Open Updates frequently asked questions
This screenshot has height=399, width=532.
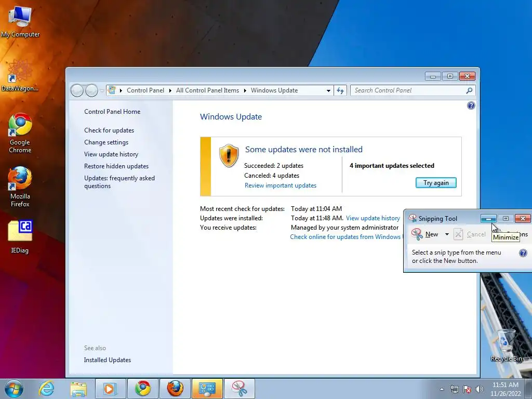(x=119, y=182)
